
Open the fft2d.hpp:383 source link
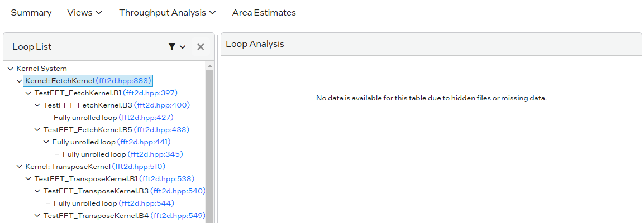[x=123, y=81]
